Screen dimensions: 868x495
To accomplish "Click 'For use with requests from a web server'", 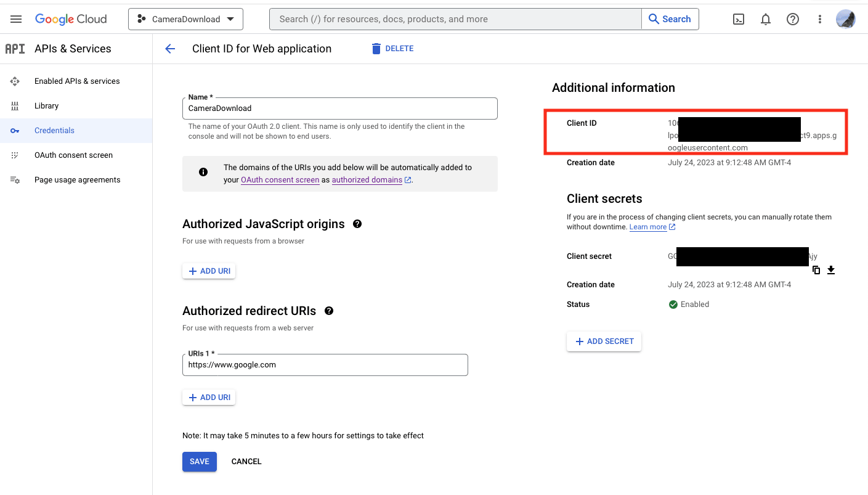I will [248, 328].
